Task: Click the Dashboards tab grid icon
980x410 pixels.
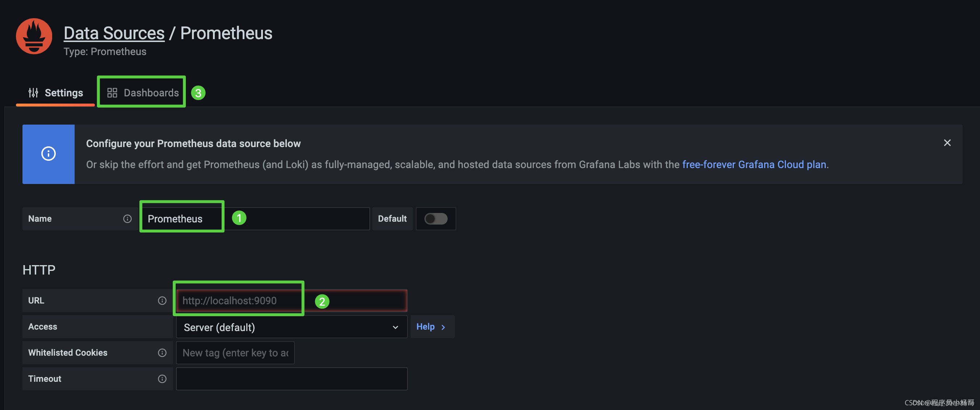Action: (x=112, y=92)
